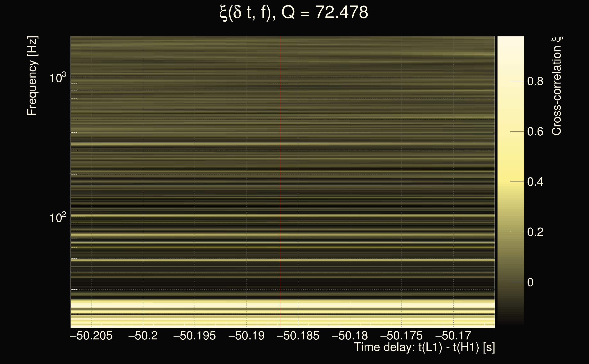This screenshot has width=589, height=364.
Task: Click the -50.195 time delay tick label
Action: [195, 336]
